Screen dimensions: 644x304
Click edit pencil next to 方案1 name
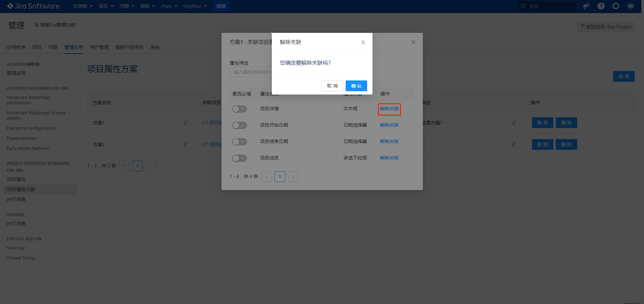(x=185, y=123)
